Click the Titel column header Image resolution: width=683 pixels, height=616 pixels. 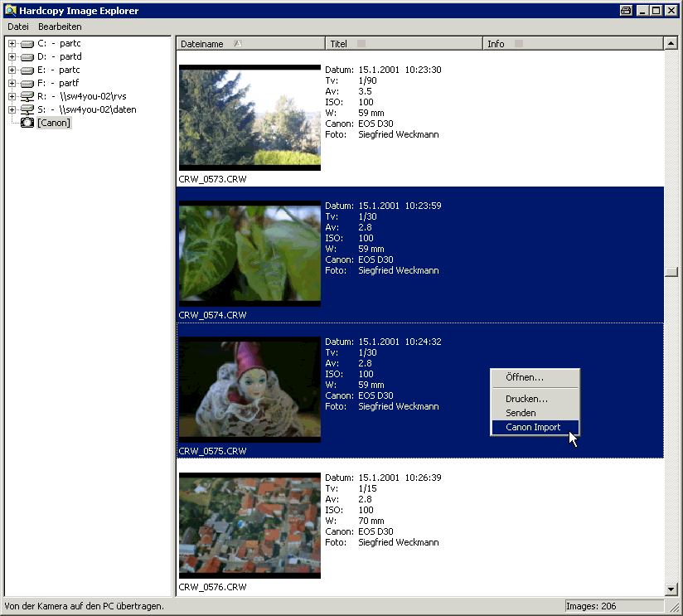tap(403, 44)
